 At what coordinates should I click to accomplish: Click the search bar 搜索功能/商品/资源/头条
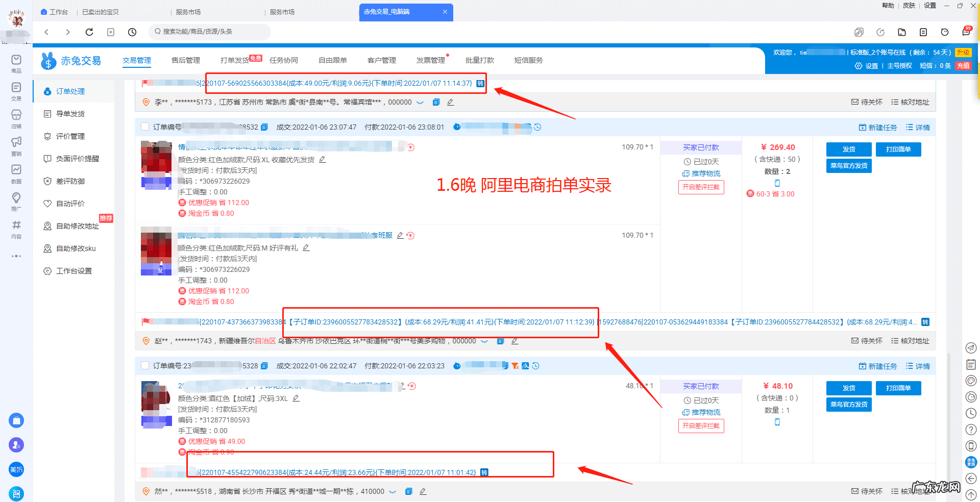pyautogui.click(x=209, y=32)
